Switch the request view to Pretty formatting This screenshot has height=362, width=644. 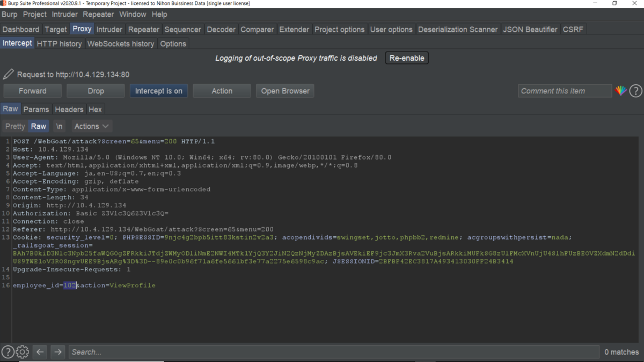pyautogui.click(x=14, y=126)
